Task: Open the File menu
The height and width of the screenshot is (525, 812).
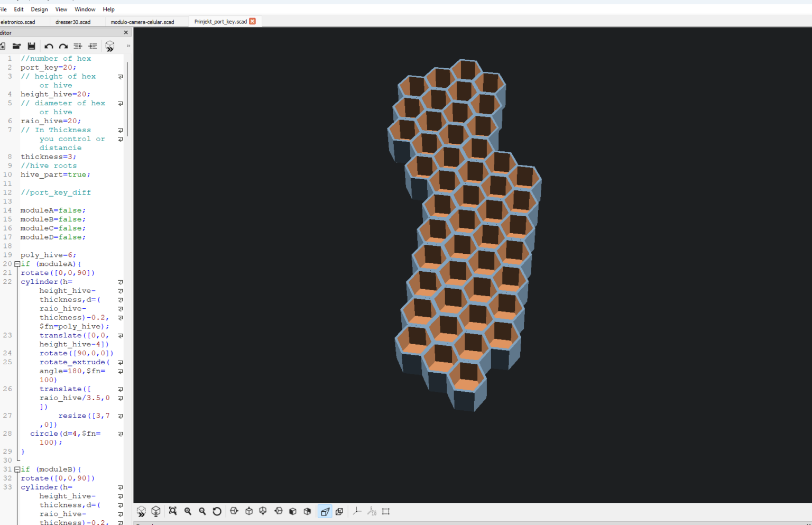Action: [3, 10]
